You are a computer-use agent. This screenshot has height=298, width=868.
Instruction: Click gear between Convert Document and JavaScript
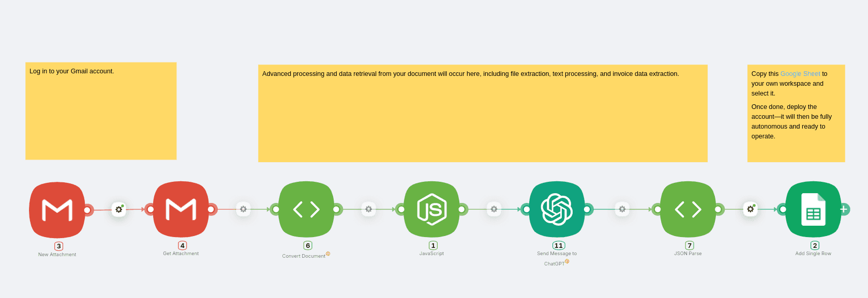pos(368,209)
